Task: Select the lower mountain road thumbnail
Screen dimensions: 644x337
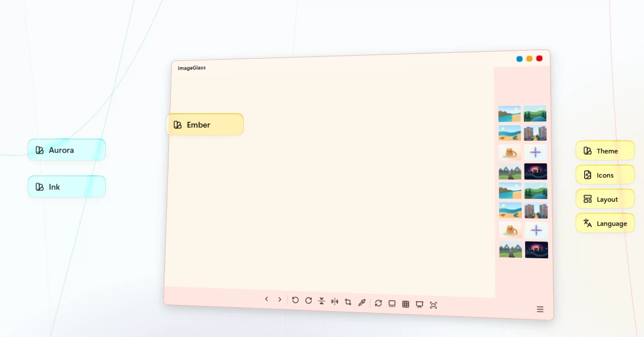Action: click(x=511, y=250)
